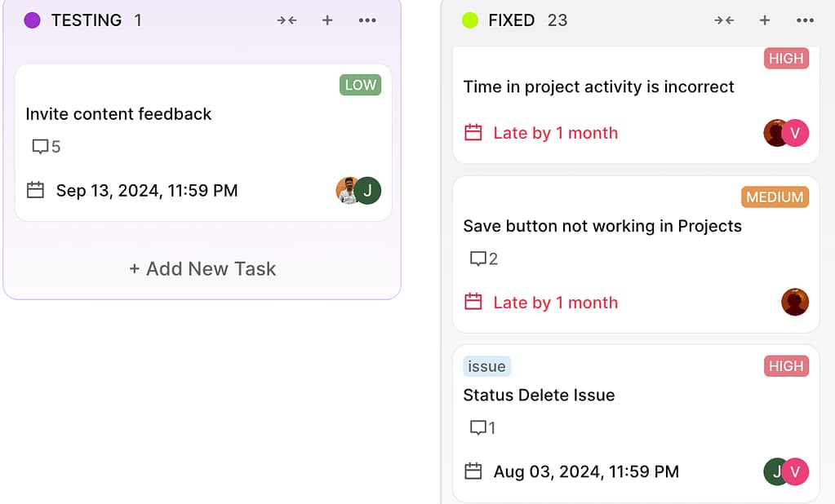The image size is (835, 504).
Task: Collapse the TESTING column
Action: (286, 20)
